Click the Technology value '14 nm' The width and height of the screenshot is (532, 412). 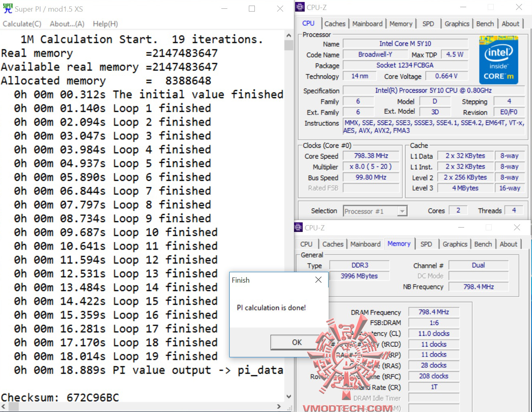[360, 76]
